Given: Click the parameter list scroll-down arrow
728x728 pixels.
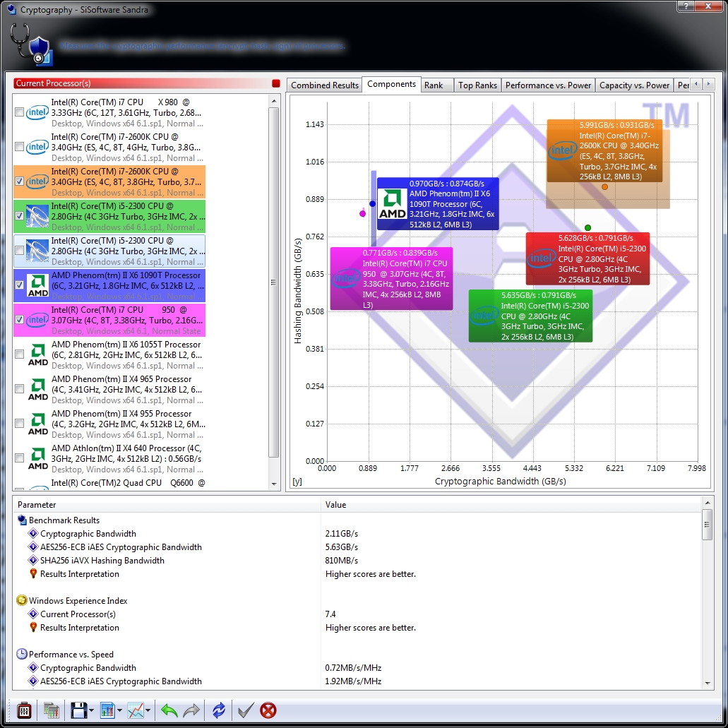Looking at the screenshot, I should (707, 683).
